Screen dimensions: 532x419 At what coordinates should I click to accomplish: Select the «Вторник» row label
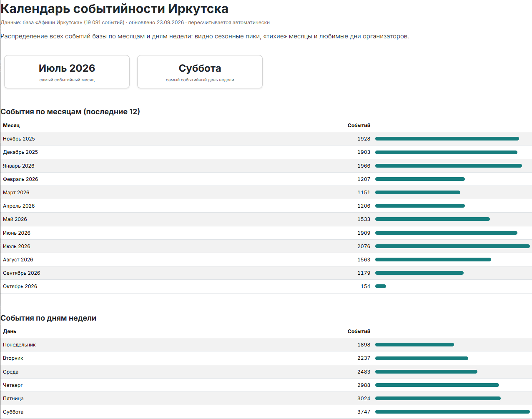[x=13, y=358]
